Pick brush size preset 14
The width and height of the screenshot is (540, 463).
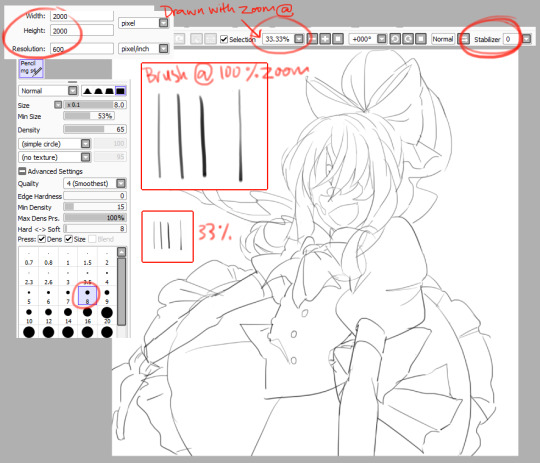click(68, 316)
